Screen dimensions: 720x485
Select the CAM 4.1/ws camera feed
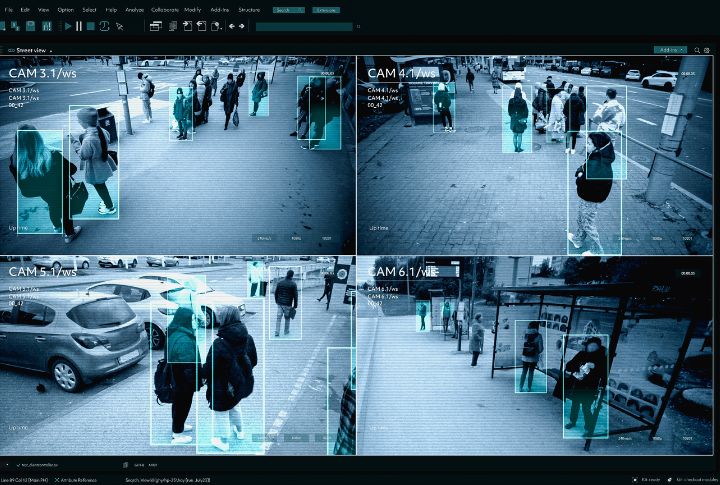pos(536,155)
